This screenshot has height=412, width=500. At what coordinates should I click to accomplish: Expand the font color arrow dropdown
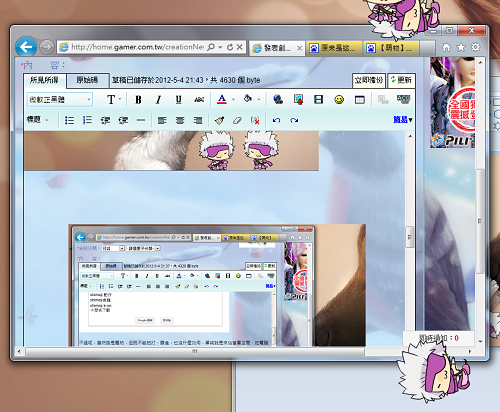233,99
